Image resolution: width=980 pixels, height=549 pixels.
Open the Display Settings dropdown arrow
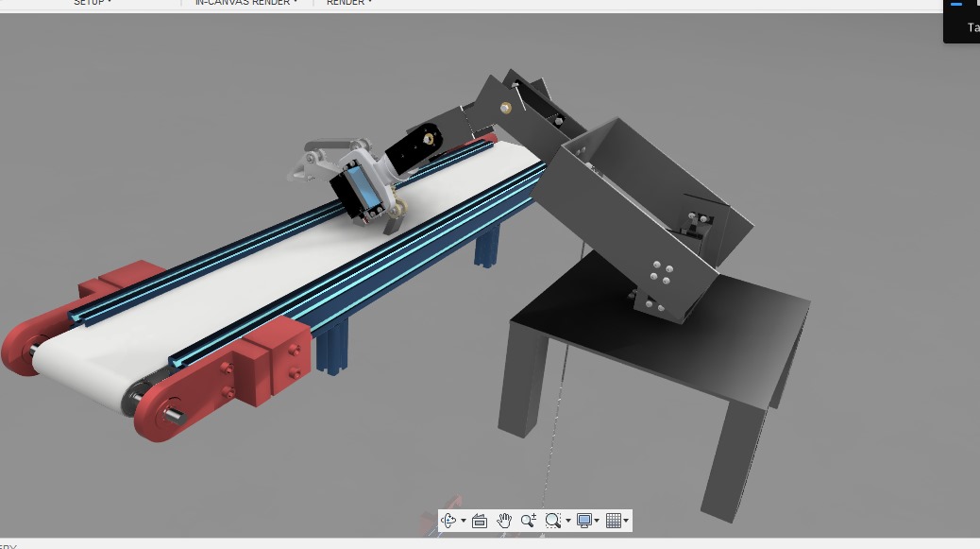click(597, 522)
